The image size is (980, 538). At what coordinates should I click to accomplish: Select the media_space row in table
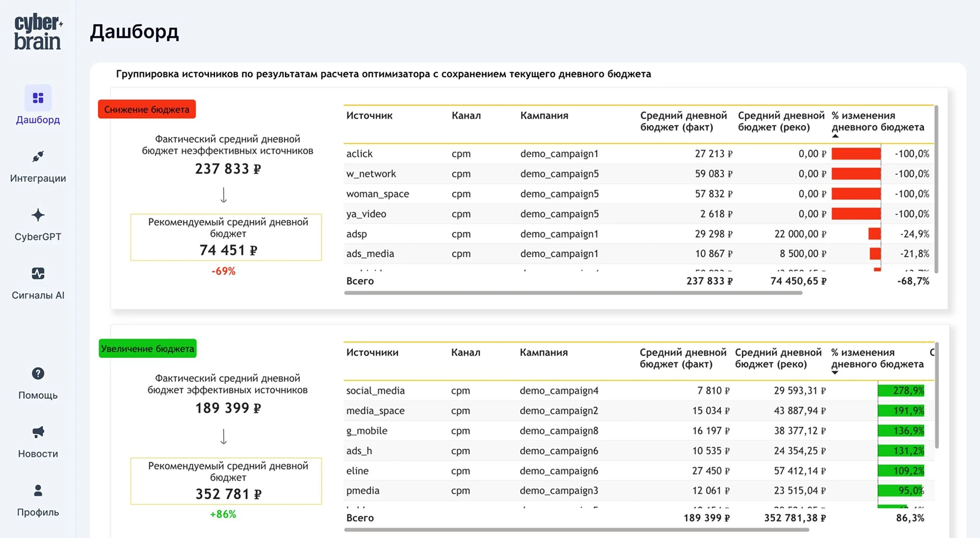coord(375,411)
